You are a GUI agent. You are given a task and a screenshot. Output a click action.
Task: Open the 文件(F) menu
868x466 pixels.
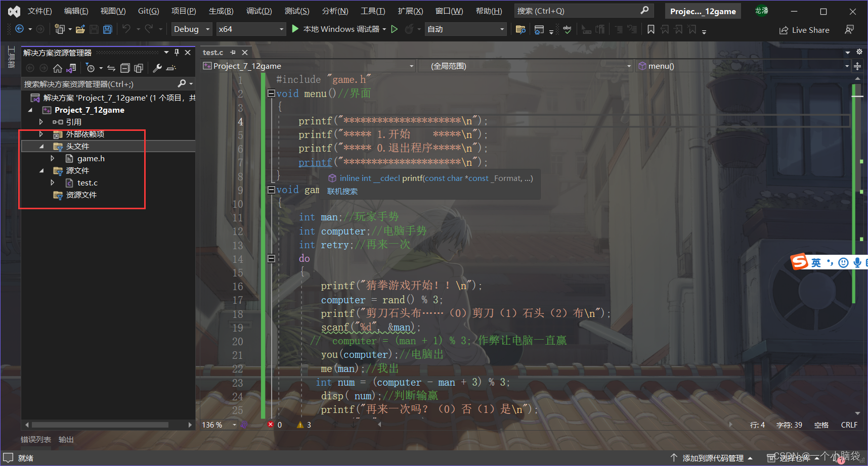pyautogui.click(x=39, y=11)
